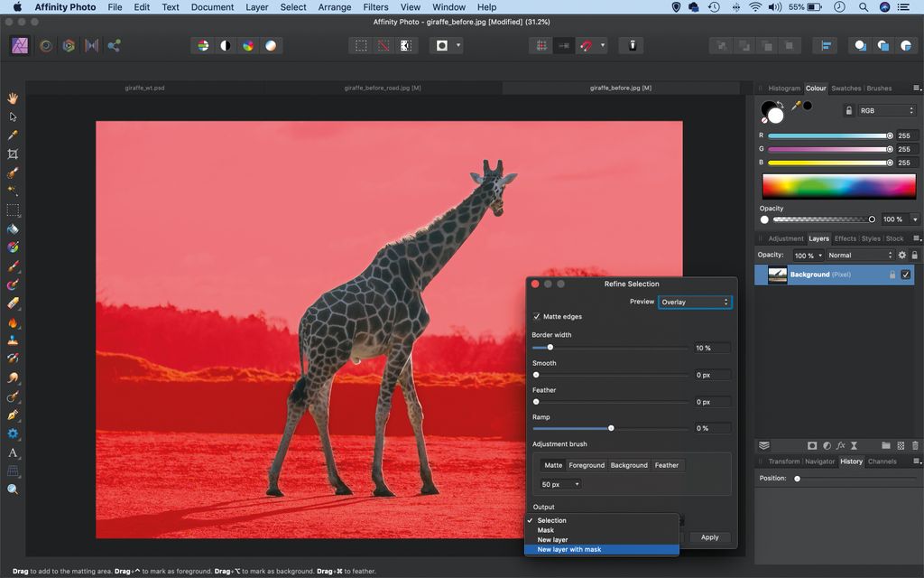Click the Auto White Balance icon
The image size is (924, 578).
point(271,45)
